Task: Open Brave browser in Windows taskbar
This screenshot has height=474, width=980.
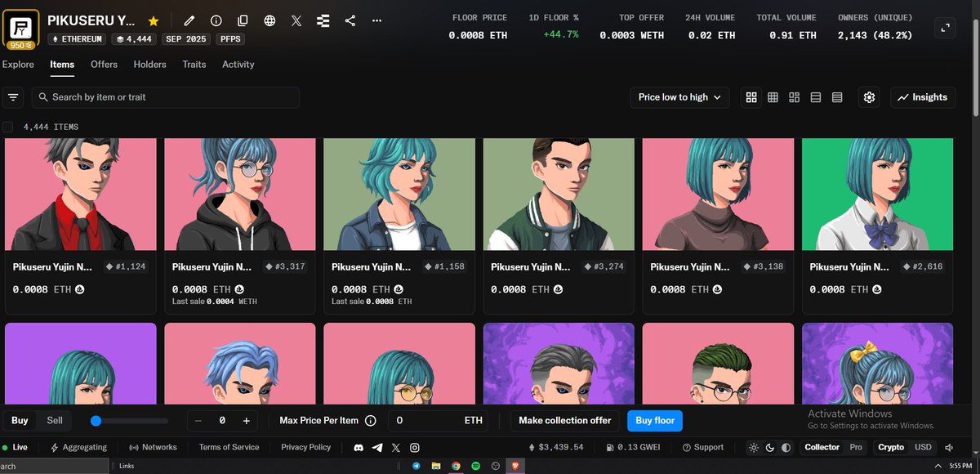Action: 515,466
